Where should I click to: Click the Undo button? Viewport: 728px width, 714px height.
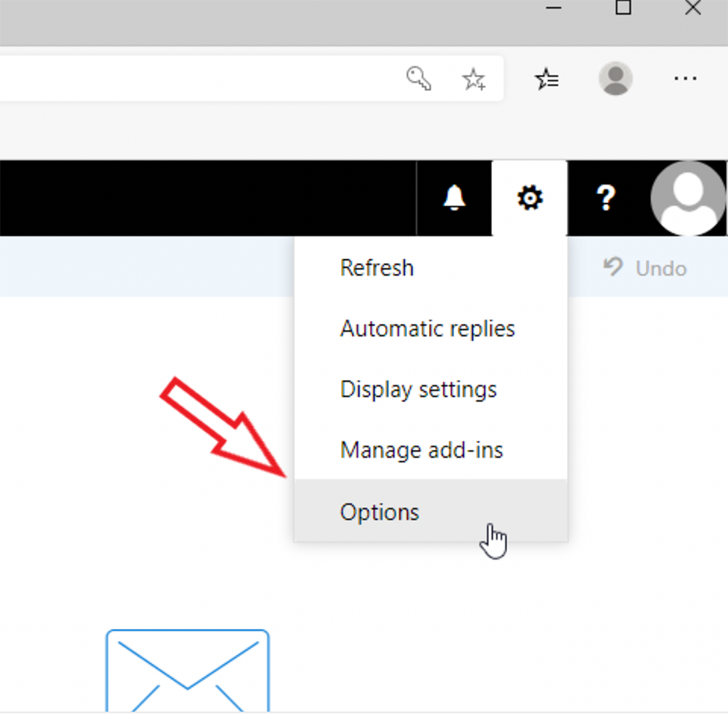point(645,269)
